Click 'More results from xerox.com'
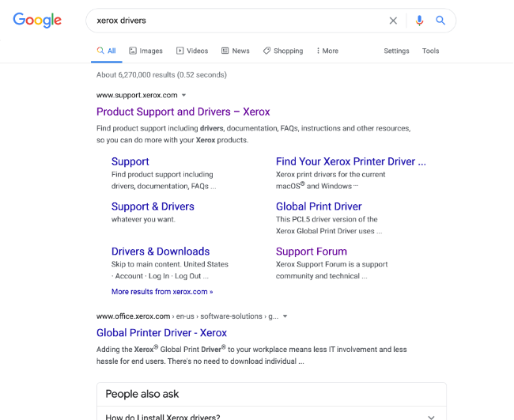Image resolution: width=514 pixels, height=420 pixels. click(161, 292)
